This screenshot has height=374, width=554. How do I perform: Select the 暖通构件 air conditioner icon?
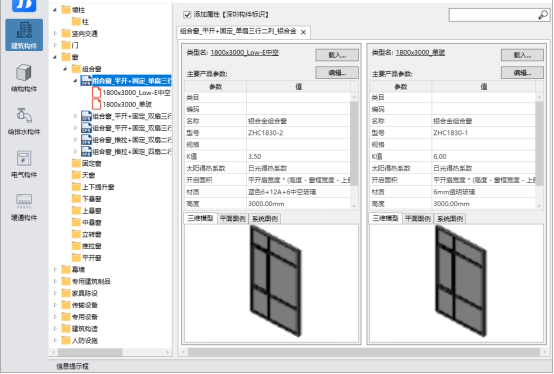click(24, 201)
